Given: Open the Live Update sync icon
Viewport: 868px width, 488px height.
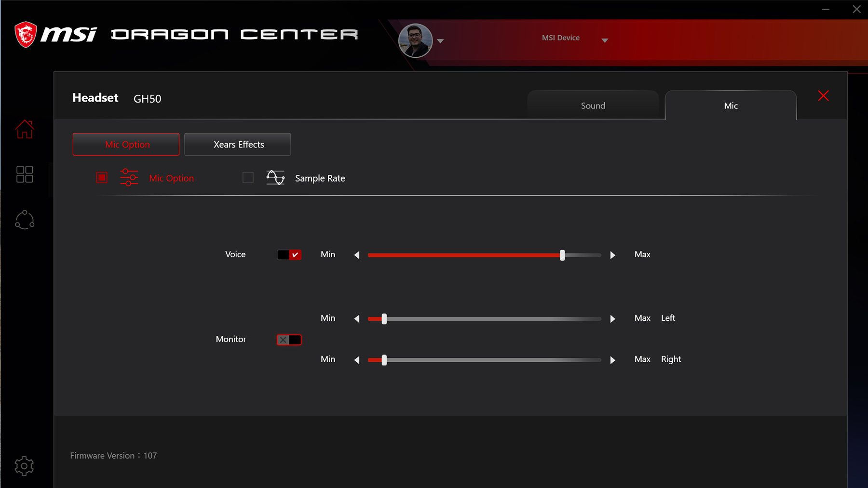Looking at the screenshot, I should [25, 220].
